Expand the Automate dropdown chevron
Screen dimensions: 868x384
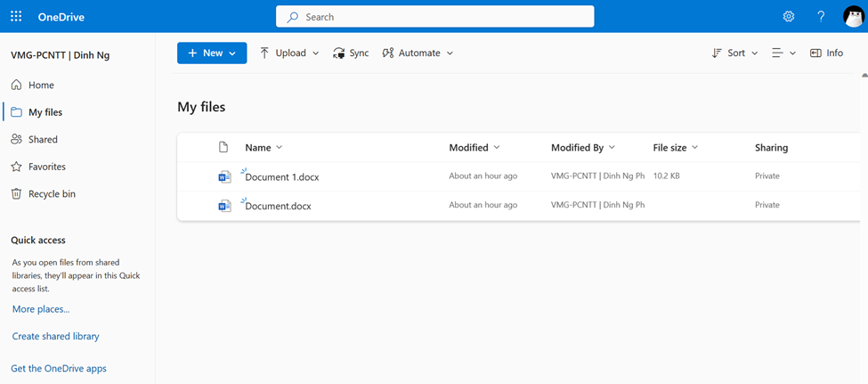click(x=450, y=53)
